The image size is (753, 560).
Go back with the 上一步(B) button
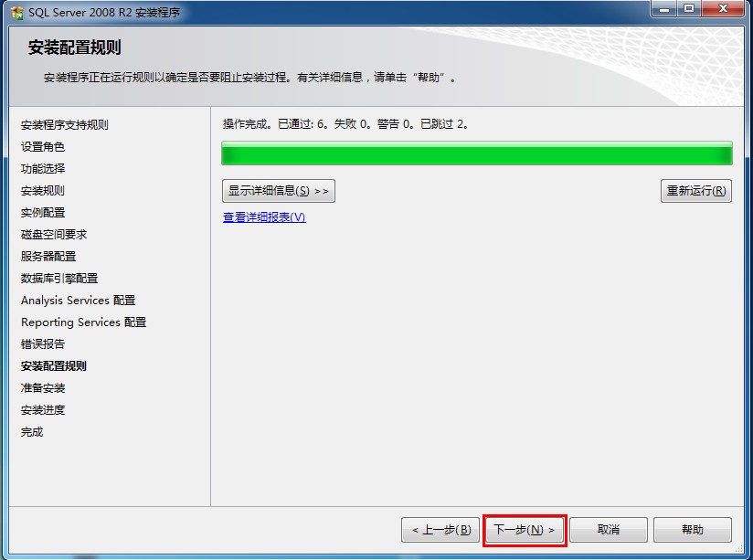click(440, 530)
